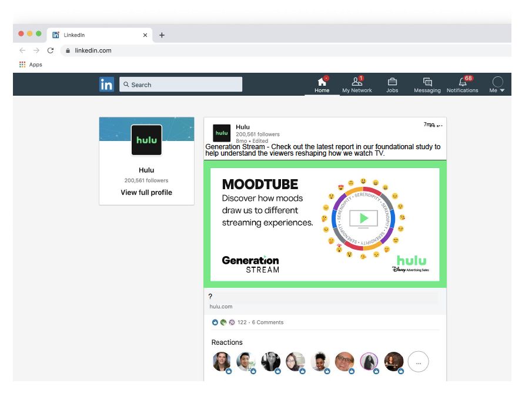Image resolution: width=532 pixels, height=410 pixels.
Task: Open the Apps grid bookmark icon
Action: coord(22,65)
